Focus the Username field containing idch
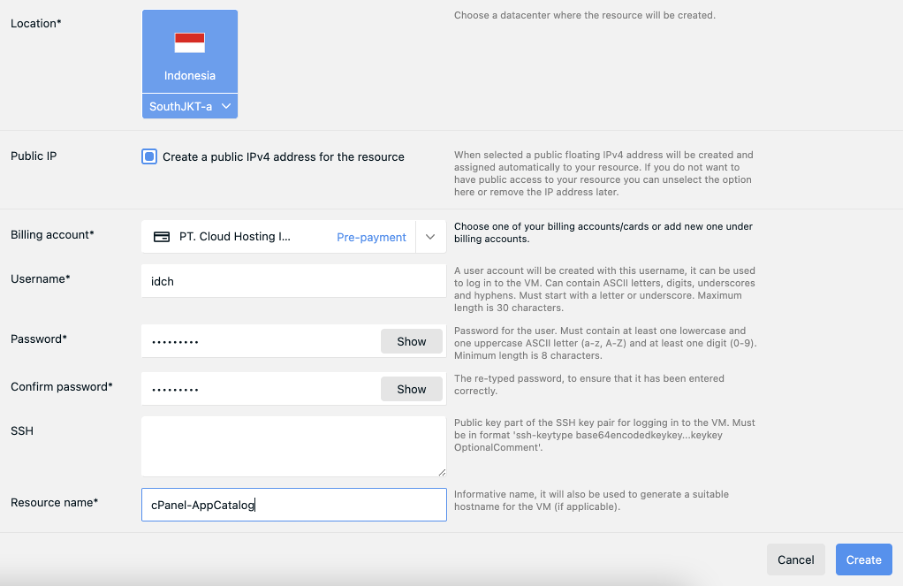The image size is (904, 586). (293, 281)
